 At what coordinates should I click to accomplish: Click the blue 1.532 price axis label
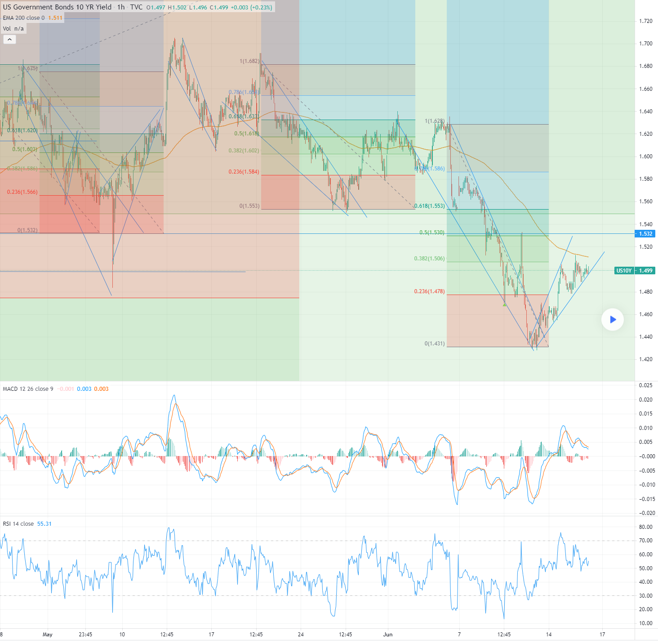pos(645,234)
